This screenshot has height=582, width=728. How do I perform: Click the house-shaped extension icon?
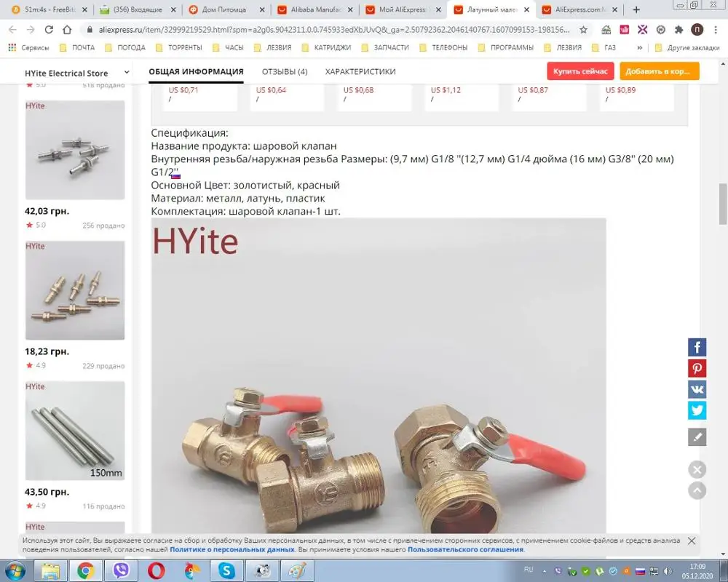coord(606,30)
